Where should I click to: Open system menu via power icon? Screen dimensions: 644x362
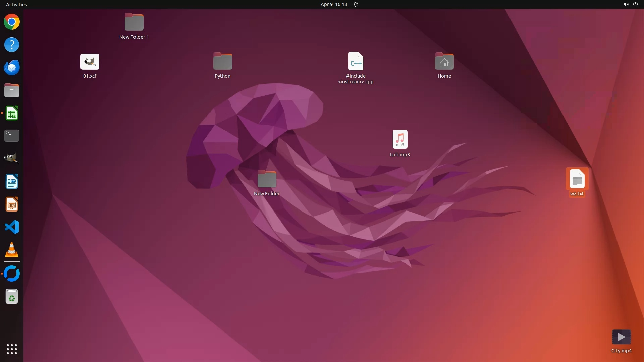pos(635,4)
